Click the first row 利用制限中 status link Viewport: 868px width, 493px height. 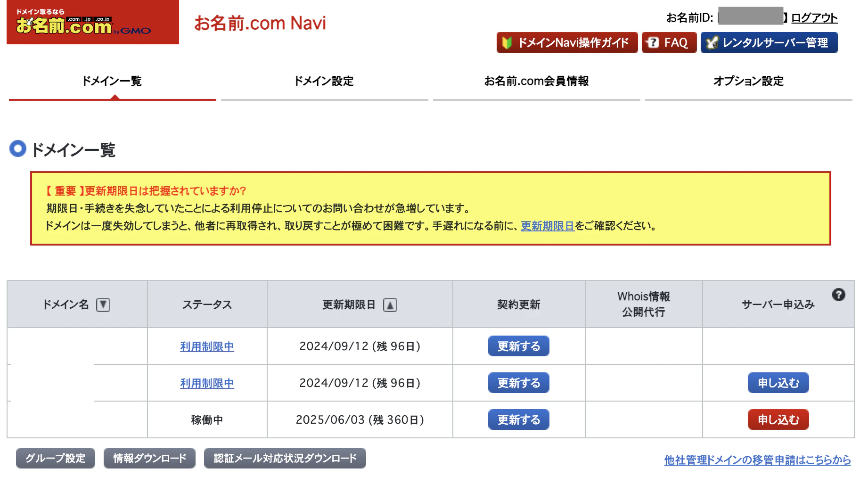click(x=207, y=346)
